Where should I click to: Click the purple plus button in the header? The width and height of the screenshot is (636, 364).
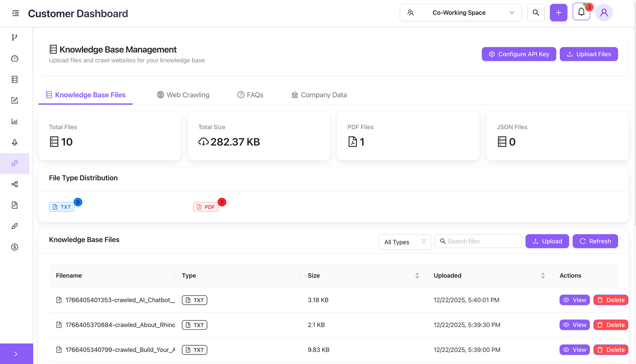(558, 12)
